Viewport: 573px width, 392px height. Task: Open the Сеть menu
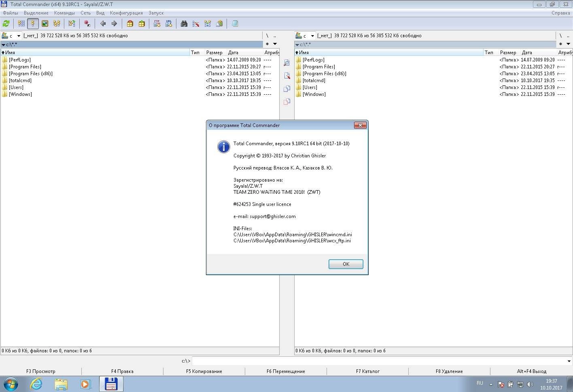coord(85,13)
